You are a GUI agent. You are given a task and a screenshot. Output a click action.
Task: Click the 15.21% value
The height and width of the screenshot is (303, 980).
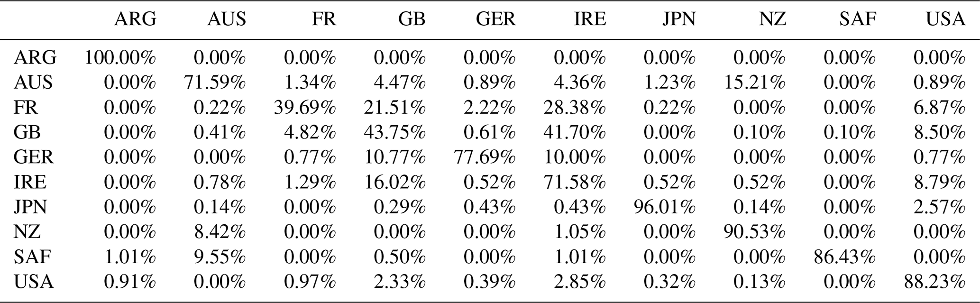point(754,83)
